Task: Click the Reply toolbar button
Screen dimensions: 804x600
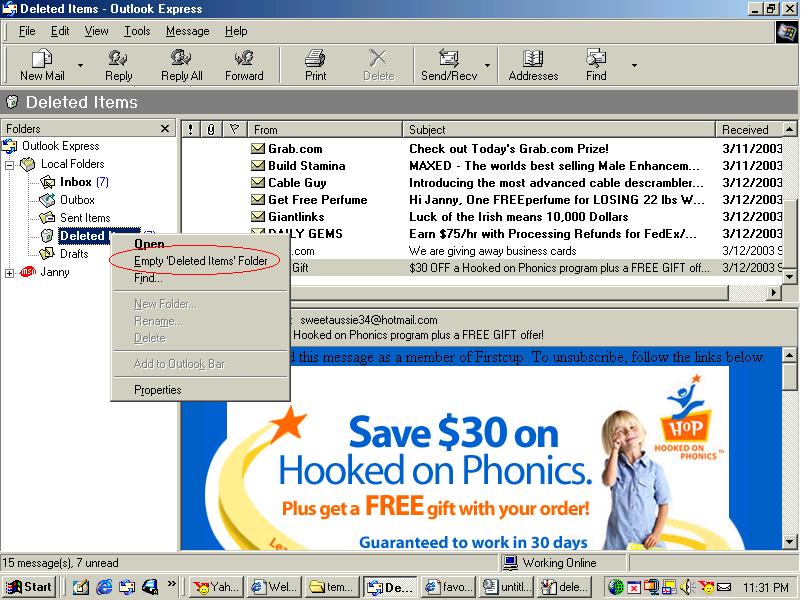Action: pyautogui.click(x=118, y=65)
